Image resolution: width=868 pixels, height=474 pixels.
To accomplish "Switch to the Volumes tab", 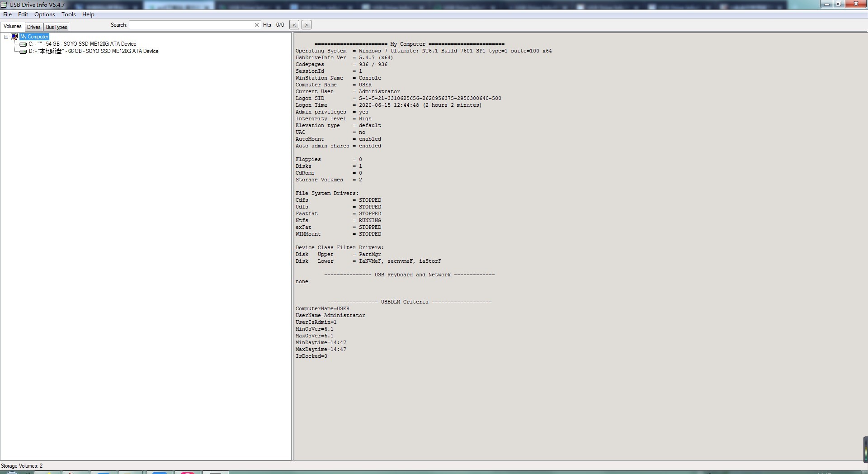I will point(13,27).
